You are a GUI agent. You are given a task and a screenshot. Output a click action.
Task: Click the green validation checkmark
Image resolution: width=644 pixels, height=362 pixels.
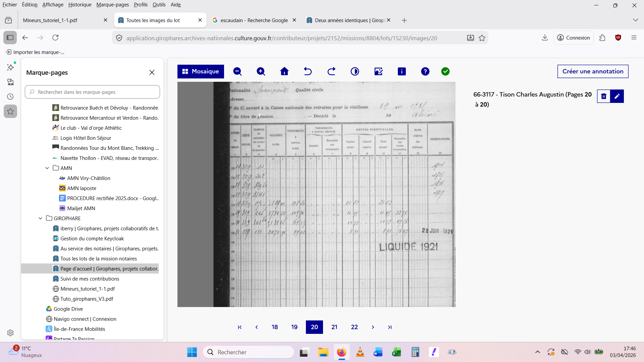click(x=445, y=71)
